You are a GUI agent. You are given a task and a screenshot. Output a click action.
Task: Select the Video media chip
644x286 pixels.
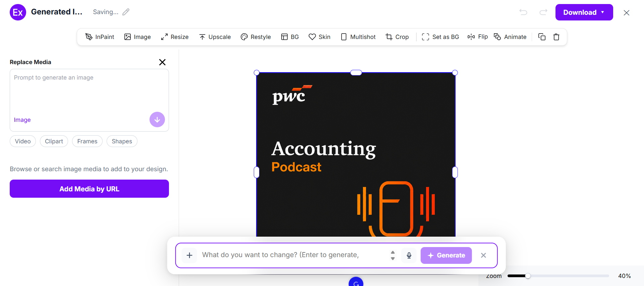[x=23, y=141]
